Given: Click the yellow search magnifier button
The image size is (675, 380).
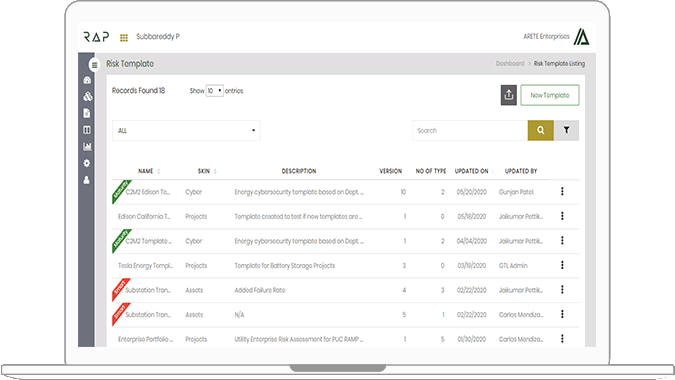Looking at the screenshot, I should [x=541, y=130].
